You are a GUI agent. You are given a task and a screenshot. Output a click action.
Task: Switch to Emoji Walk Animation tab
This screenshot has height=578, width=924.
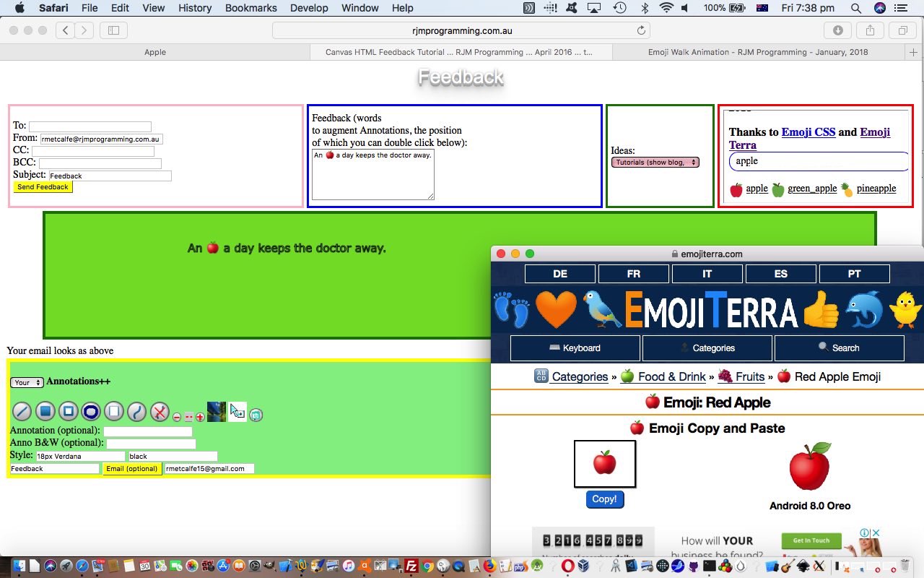point(758,52)
